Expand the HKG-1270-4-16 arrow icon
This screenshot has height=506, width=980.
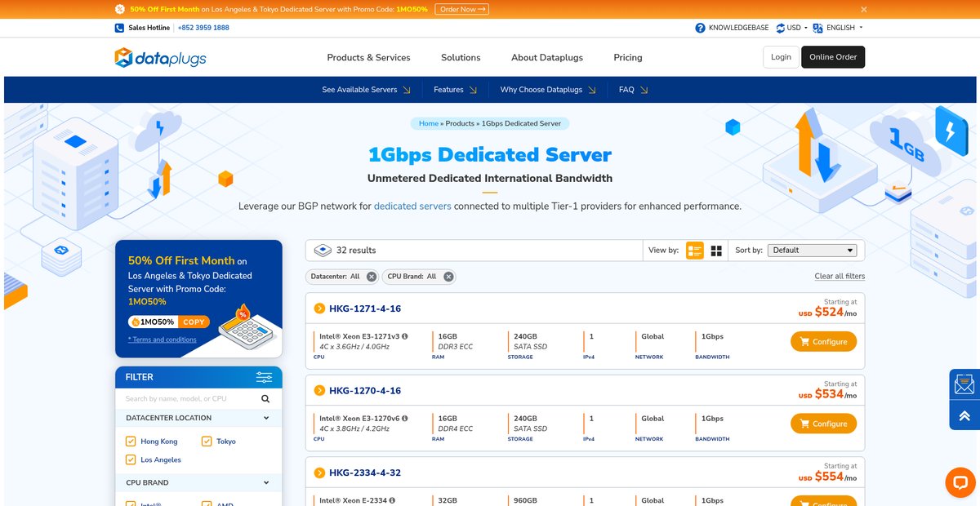(x=319, y=391)
